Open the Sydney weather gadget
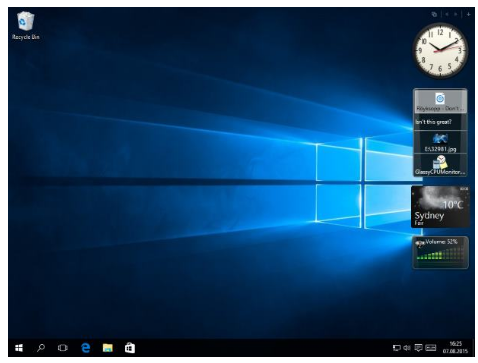 click(x=440, y=207)
